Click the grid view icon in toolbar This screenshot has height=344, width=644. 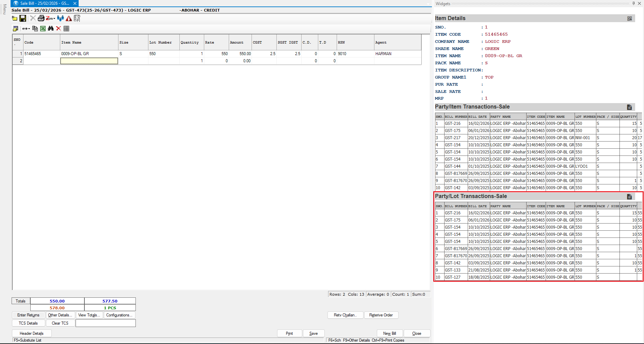pyautogui.click(x=66, y=29)
